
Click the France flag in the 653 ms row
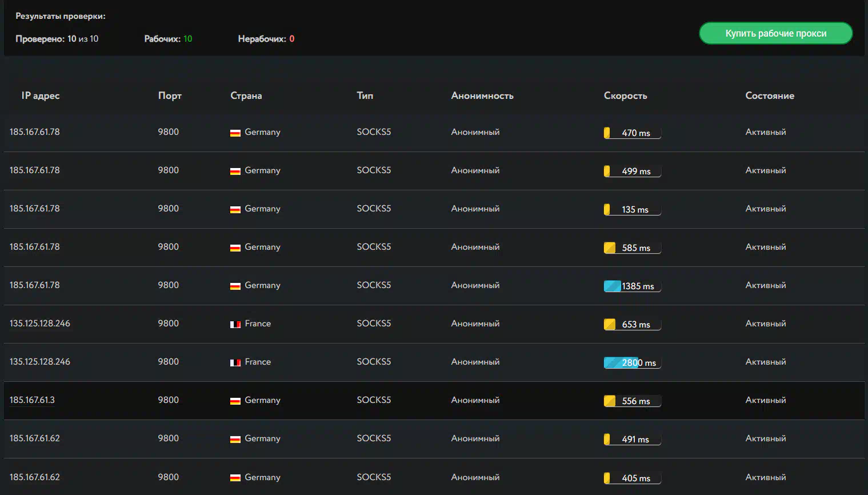[235, 324]
